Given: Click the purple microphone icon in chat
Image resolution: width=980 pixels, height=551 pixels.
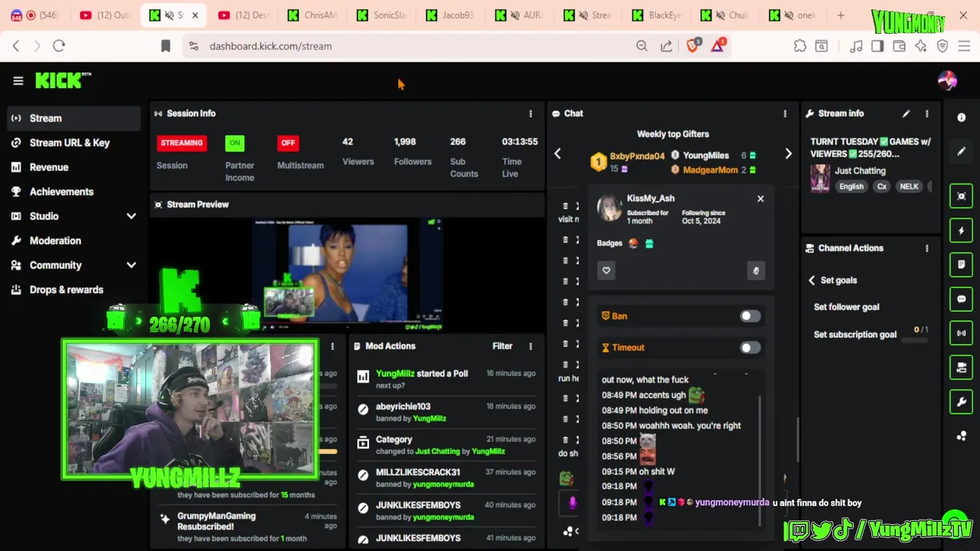Looking at the screenshot, I should (x=572, y=503).
